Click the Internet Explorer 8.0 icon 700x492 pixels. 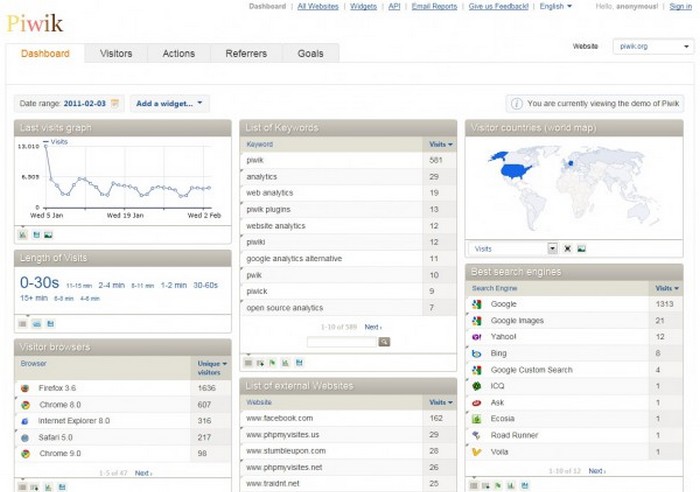pos(25,421)
